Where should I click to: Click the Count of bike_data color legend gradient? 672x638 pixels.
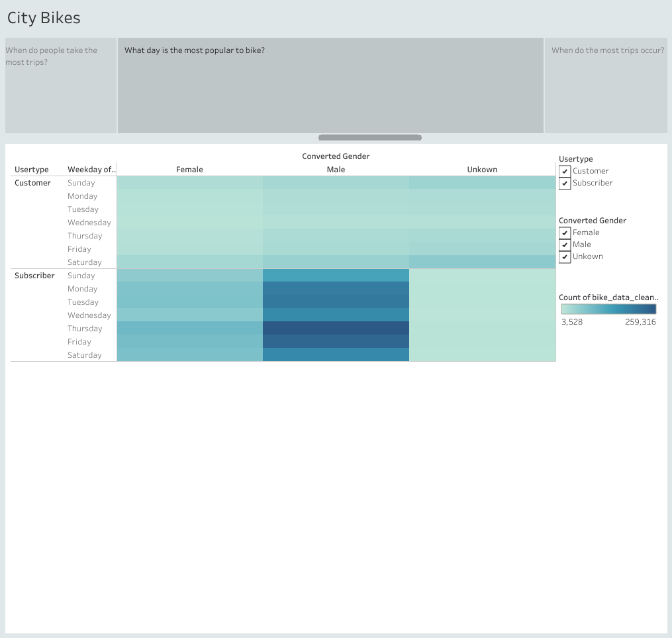tap(608, 309)
